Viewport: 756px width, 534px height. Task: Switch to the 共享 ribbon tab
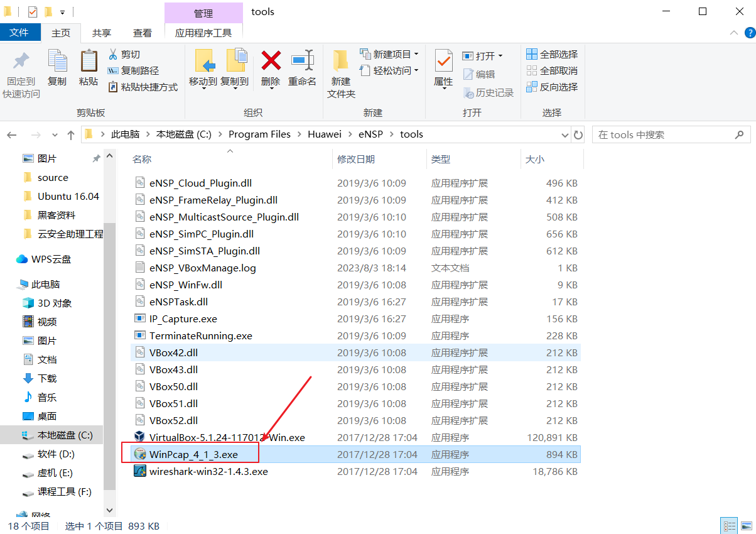pyautogui.click(x=102, y=33)
